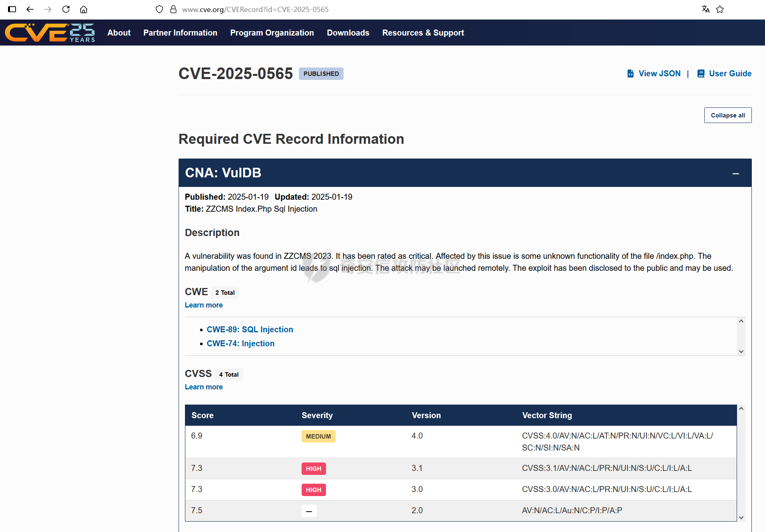The height and width of the screenshot is (532, 765).
Task: Click the CVSS table scroll down arrow
Action: [x=741, y=518]
